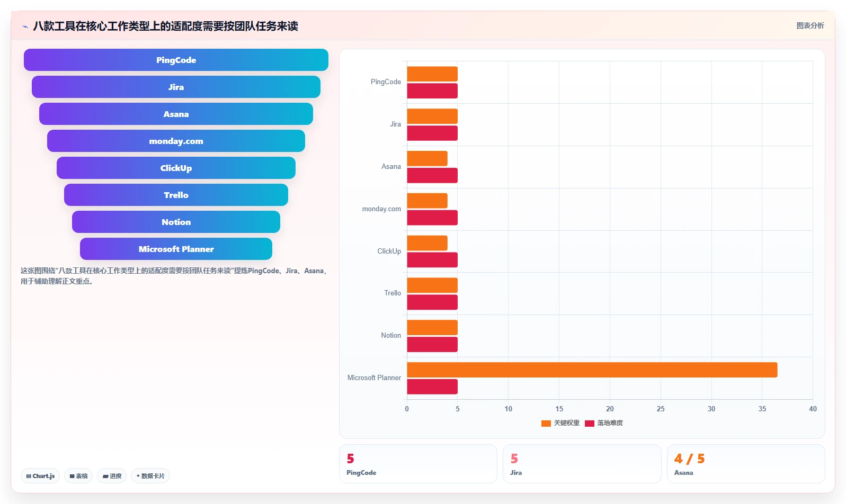Image resolution: width=846 pixels, height=504 pixels.
Task: Click the 图表分析 label
Action: click(x=810, y=25)
